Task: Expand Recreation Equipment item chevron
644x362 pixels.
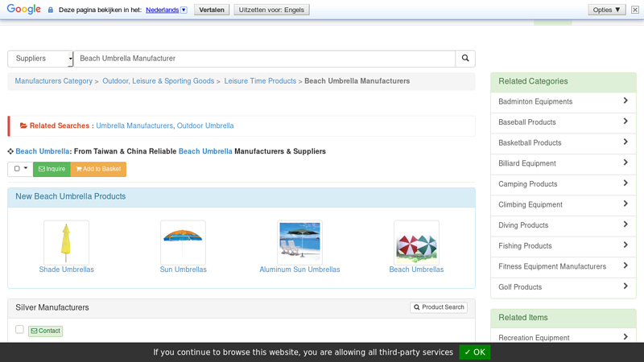Action: point(625,337)
